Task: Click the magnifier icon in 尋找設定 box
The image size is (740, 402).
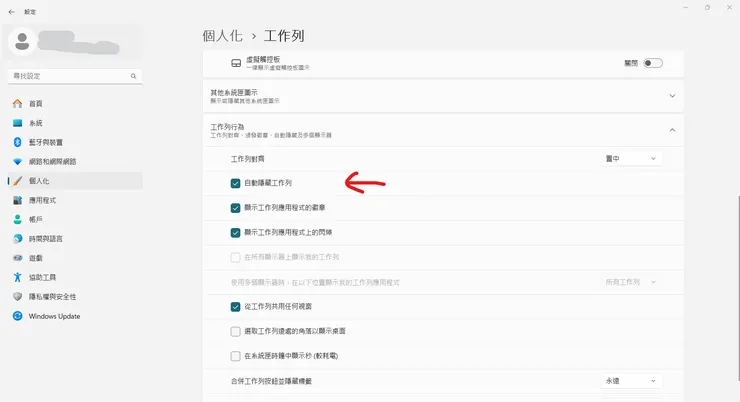Action: 134,76
